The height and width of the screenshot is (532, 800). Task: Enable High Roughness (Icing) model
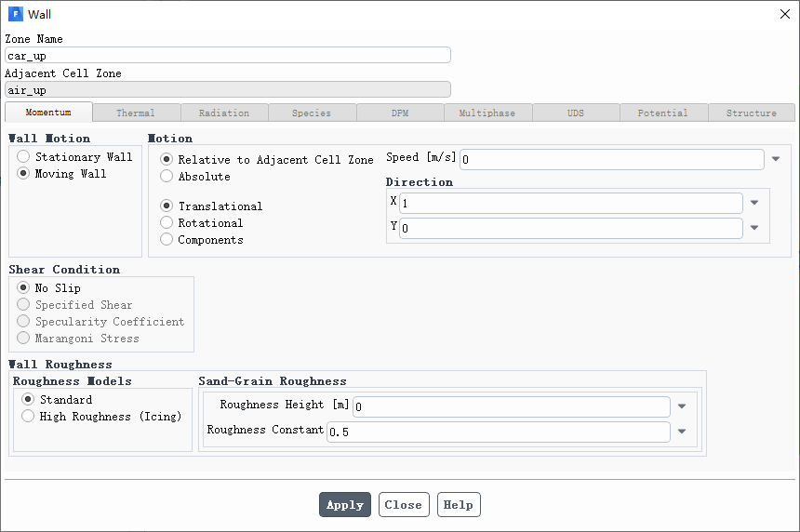coord(28,417)
